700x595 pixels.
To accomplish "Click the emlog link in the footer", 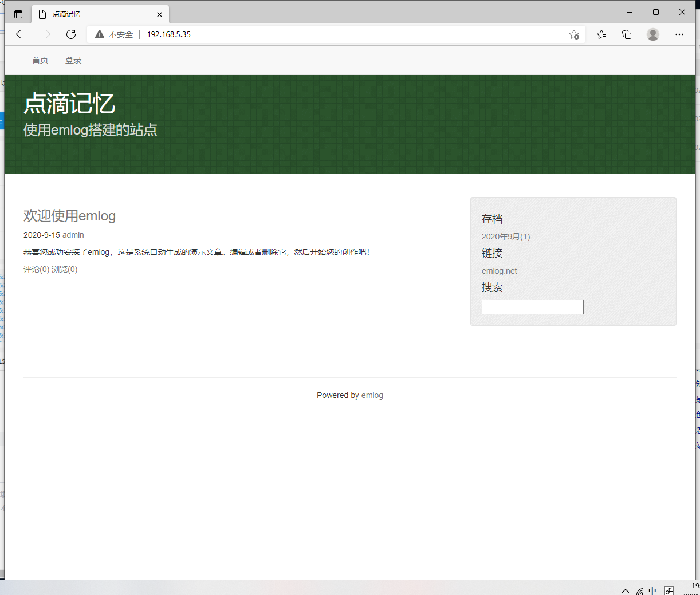I will [372, 395].
